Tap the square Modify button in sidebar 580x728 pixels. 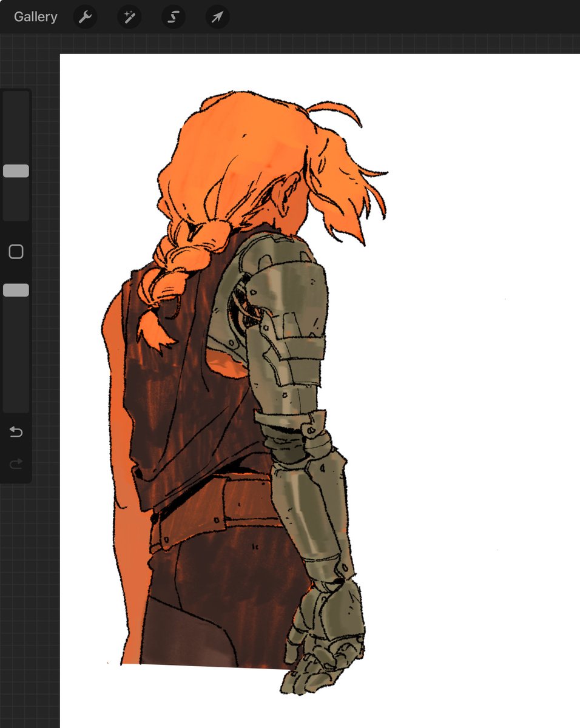[x=16, y=252]
